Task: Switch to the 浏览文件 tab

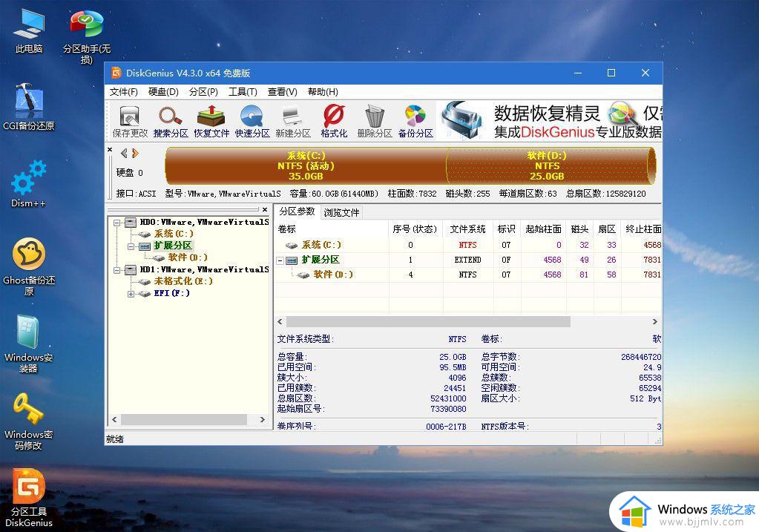Action: [x=341, y=212]
